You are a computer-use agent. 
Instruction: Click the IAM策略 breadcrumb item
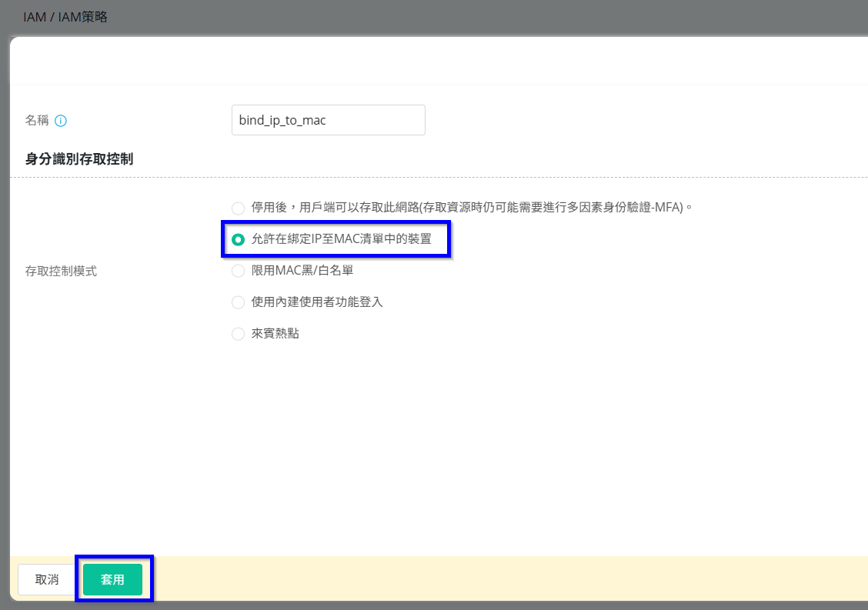pyautogui.click(x=83, y=17)
